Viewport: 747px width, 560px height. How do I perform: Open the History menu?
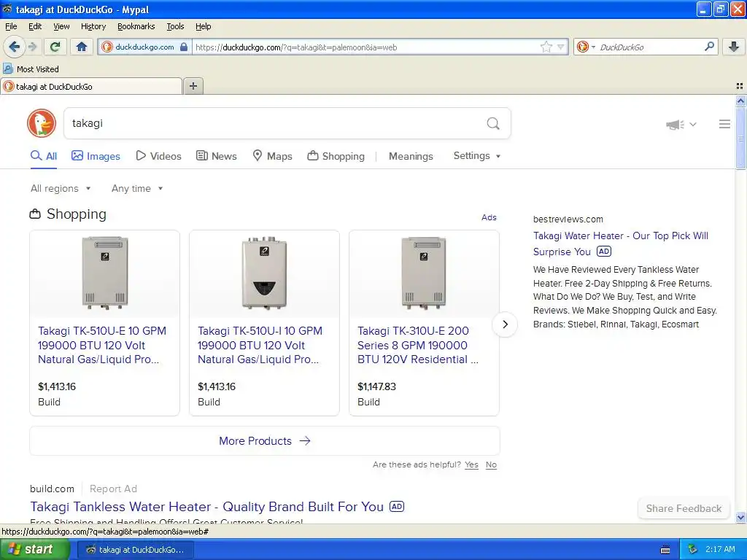pyautogui.click(x=93, y=27)
